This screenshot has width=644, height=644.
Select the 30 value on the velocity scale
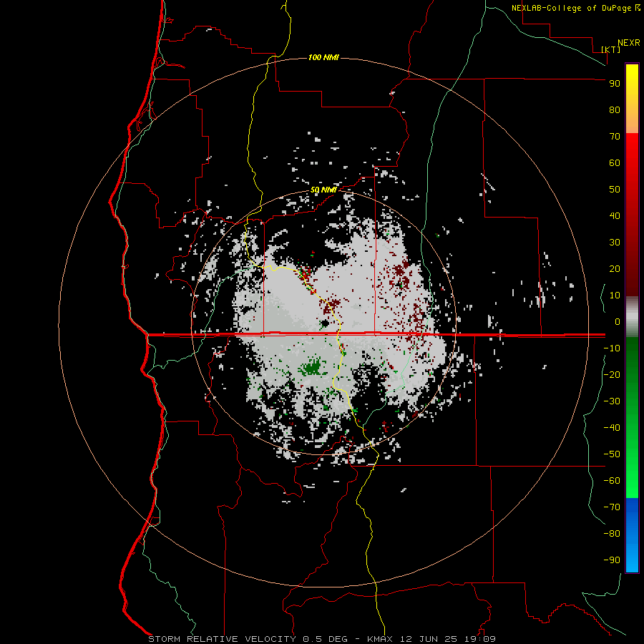coord(615,243)
